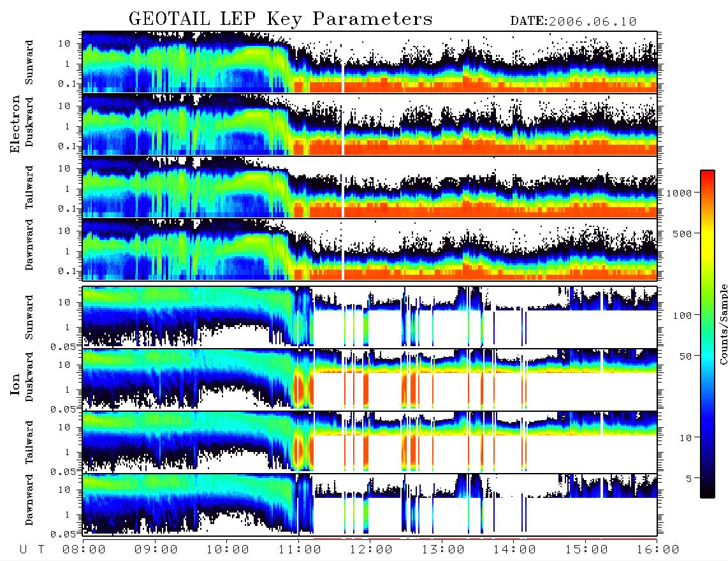
Task: Click inside the Ion Sunward spectrogram
Action: [x=370, y=316]
